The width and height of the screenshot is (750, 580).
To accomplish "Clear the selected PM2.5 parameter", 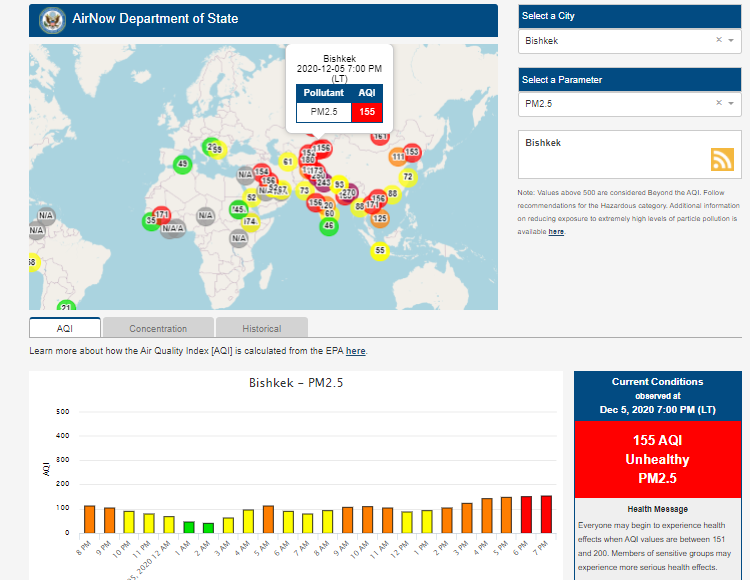I will pyautogui.click(x=718, y=103).
